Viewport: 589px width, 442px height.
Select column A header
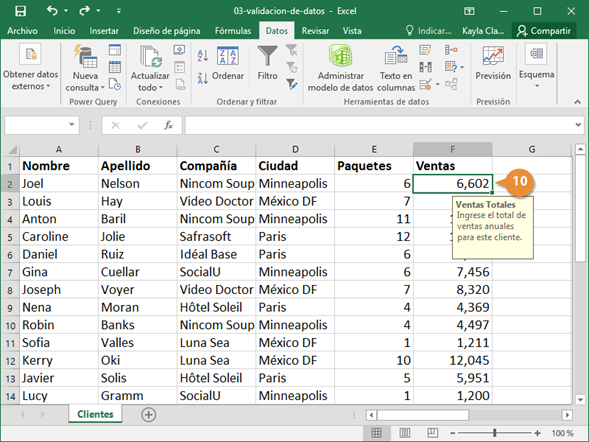pos(59,149)
